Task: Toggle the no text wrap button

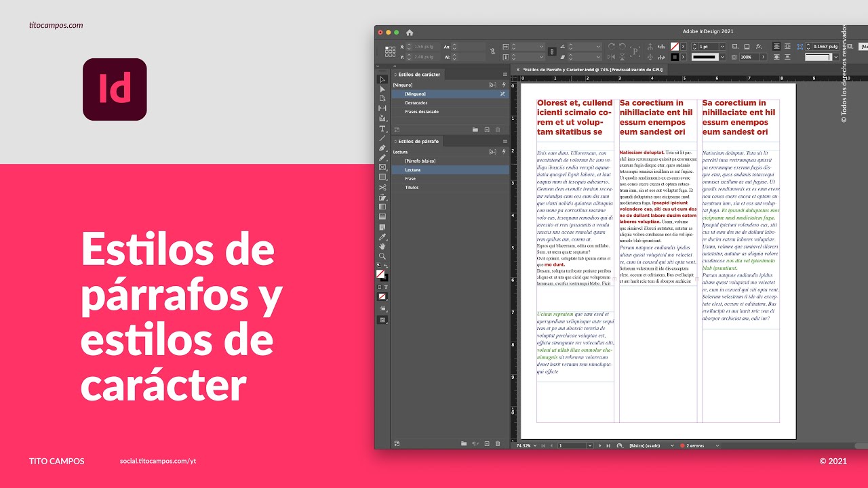Action: click(776, 46)
